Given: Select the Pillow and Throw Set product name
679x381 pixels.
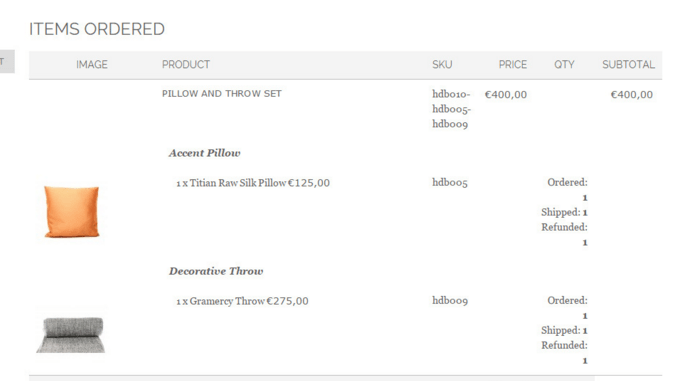Looking at the screenshot, I should (222, 94).
